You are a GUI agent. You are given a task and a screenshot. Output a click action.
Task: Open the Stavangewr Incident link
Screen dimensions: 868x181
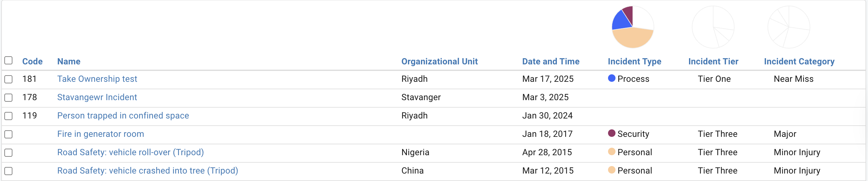pyautogui.click(x=97, y=98)
